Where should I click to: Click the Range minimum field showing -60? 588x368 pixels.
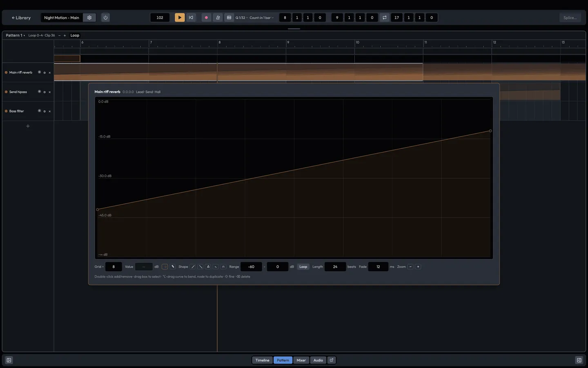click(x=251, y=267)
